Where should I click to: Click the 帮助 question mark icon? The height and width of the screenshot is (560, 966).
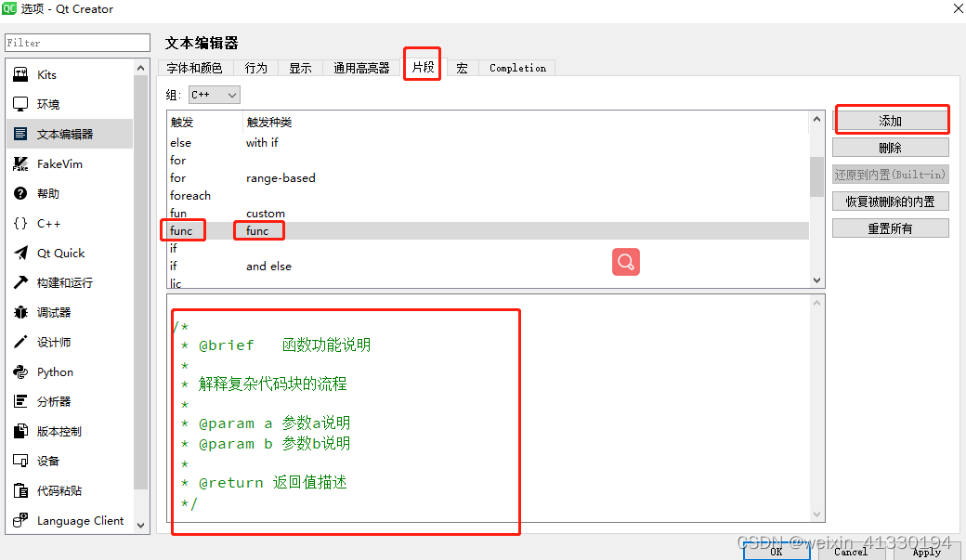(x=20, y=193)
